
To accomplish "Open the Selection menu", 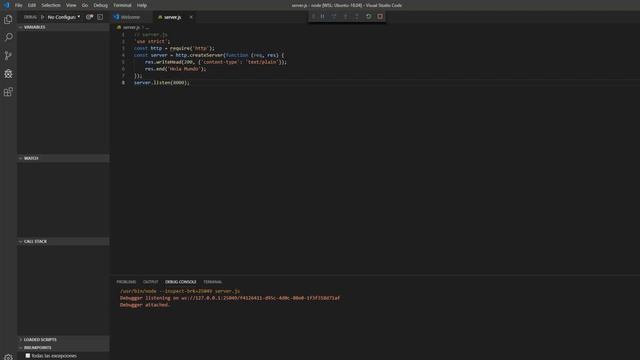I will click(x=51, y=5).
